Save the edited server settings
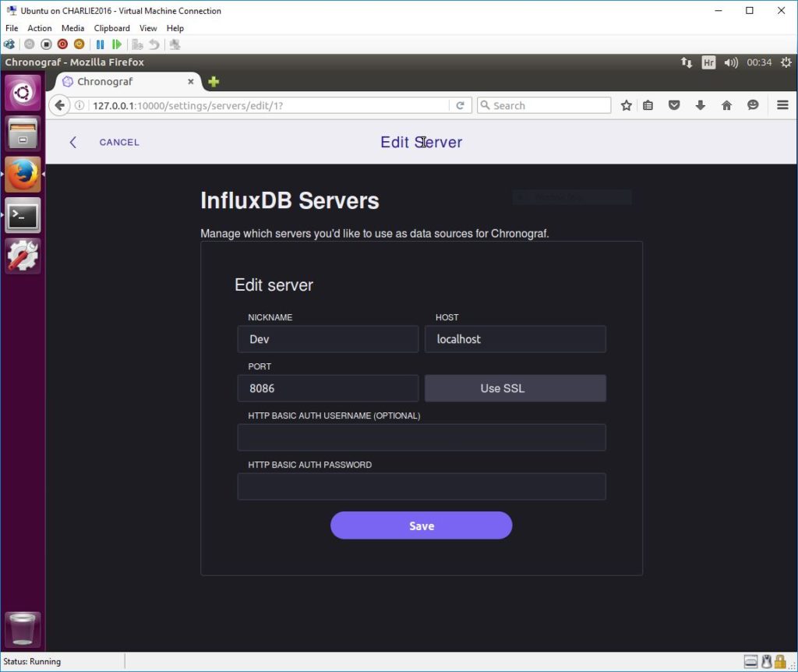This screenshot has width=798, height=672. pos(421,525)
